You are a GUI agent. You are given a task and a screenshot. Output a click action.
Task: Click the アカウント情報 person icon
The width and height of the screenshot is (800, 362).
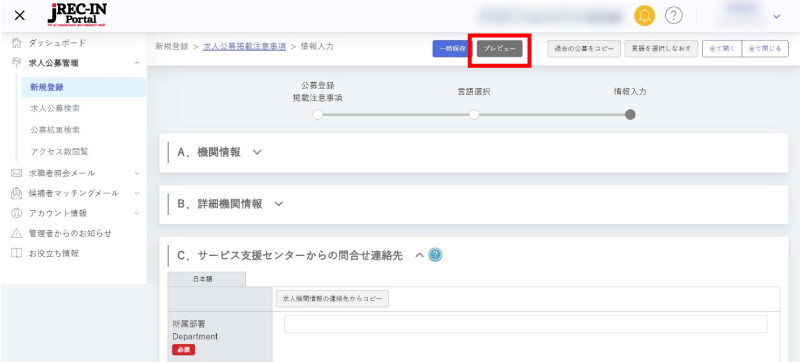pos(16,213)
